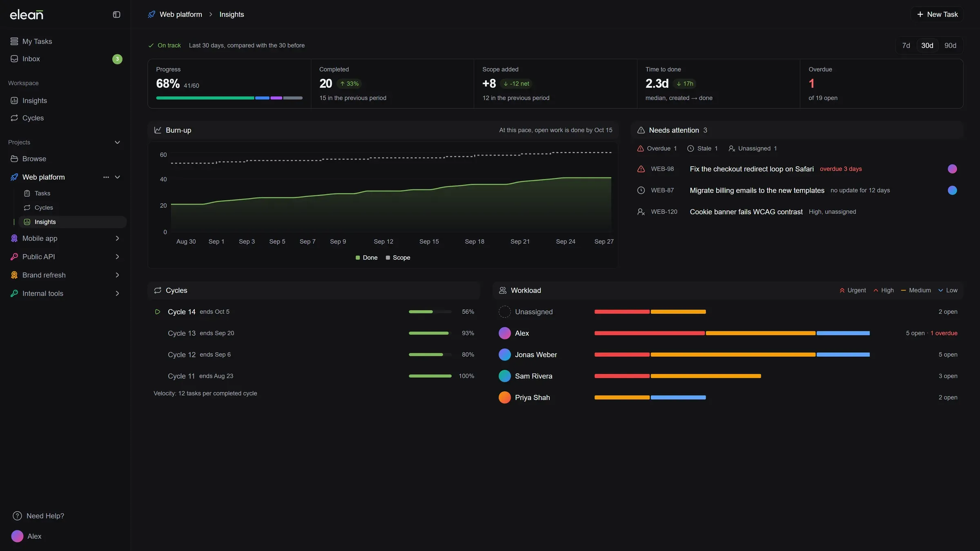Expand the Public API project
Image resolution: width=980 pixels, height=551 pixels.
coord(117,257)
